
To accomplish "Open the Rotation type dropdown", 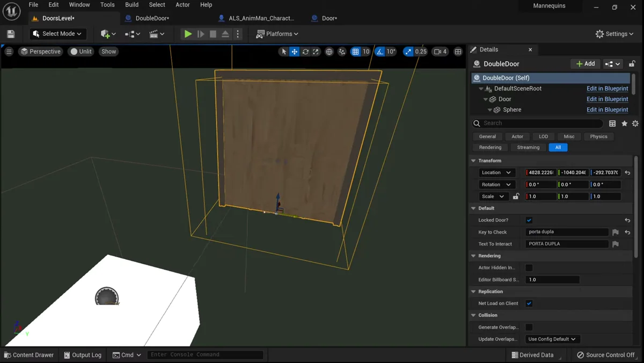I will pyautogui.click(x=497, y=184).
